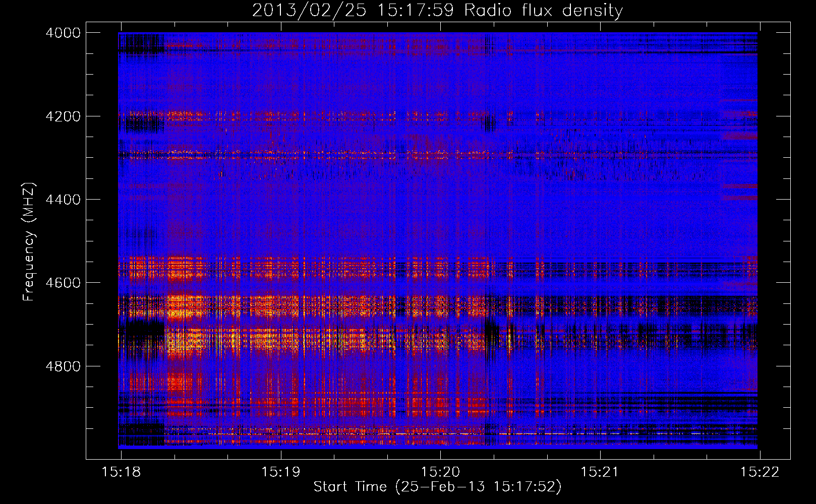Click the 15:21 time axis label
The height and width of the screenshot is (504, 816).
coord(600,472)
